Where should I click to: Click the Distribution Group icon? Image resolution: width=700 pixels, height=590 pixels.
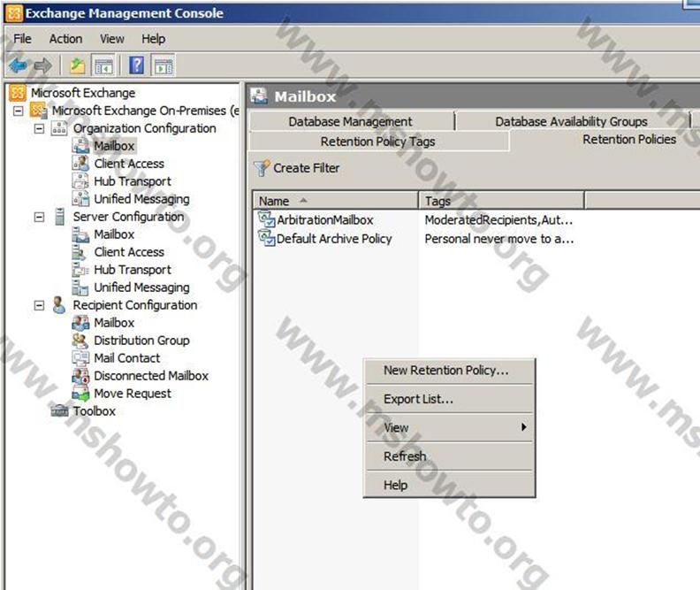tap(80, 341)
